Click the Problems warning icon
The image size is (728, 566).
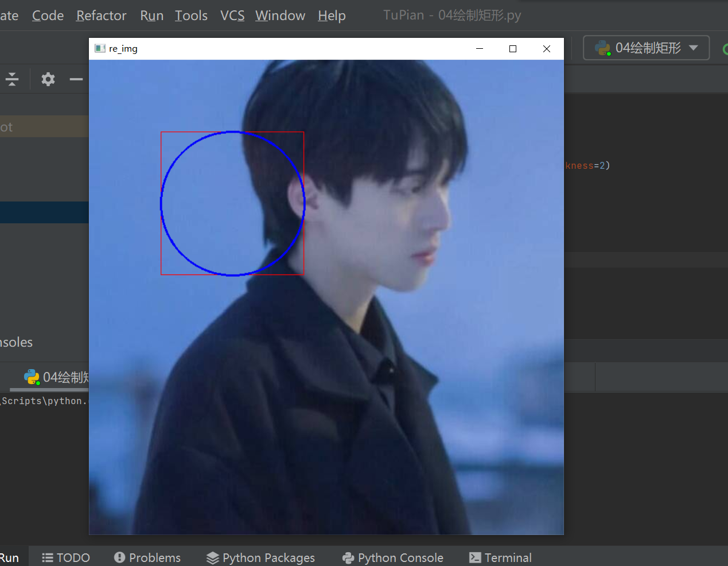pyautogui.click(x=119, y=557)
